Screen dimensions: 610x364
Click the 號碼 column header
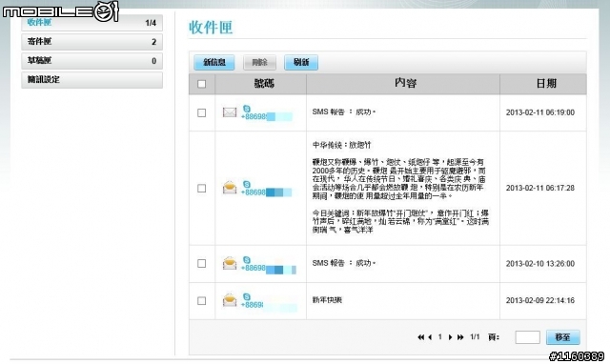point(264,83)
